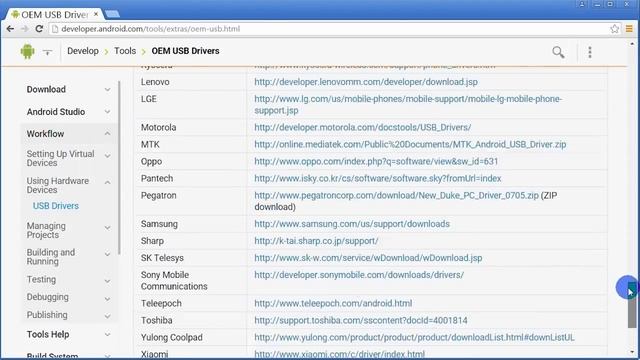
Task: Open the Sony Mobile drivers link
Action: pos(359,275)
